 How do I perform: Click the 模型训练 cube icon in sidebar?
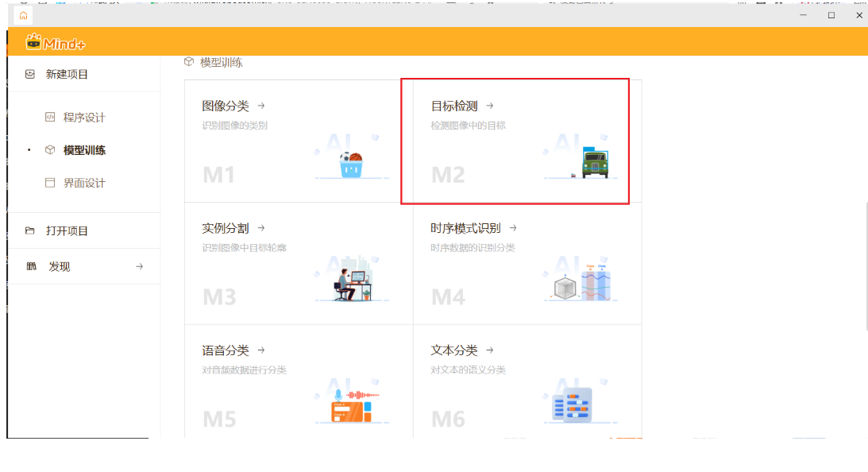pos(50,150)
